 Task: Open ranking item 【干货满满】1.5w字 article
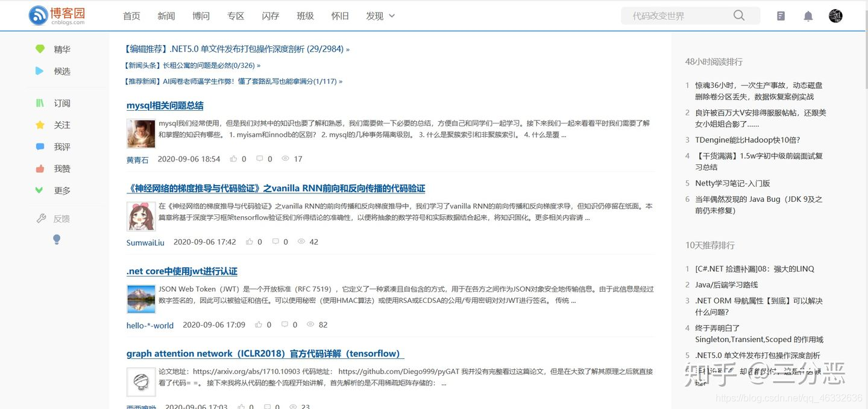tap(759, 161)
